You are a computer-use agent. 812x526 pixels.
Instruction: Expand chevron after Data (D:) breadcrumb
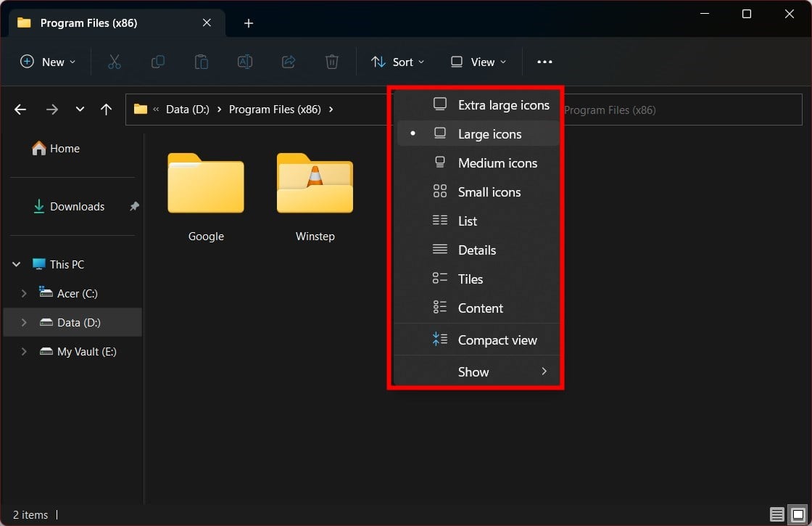point(219,110)
